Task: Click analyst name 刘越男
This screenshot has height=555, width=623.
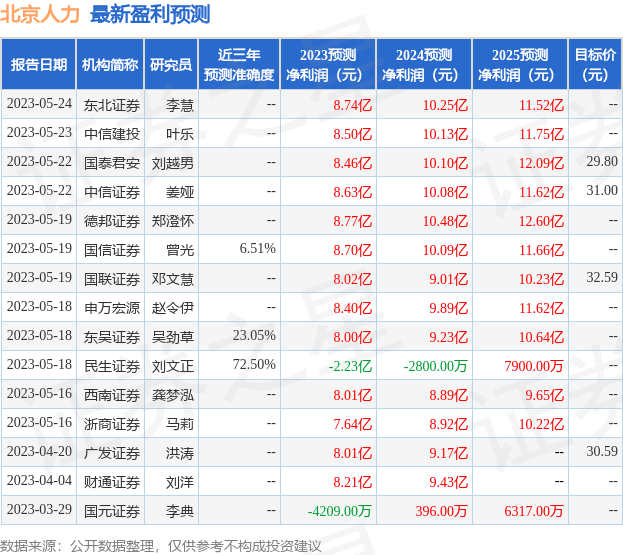Action: [x=172, y=162]
